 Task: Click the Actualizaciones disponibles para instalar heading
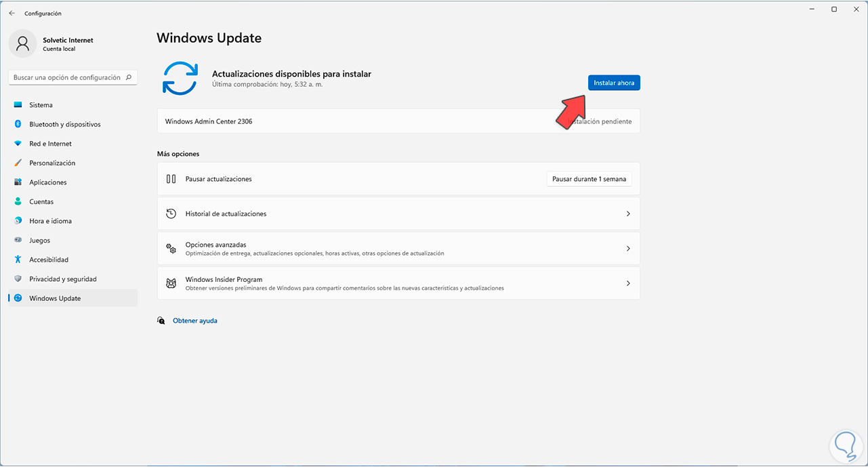tap(291, 74)
